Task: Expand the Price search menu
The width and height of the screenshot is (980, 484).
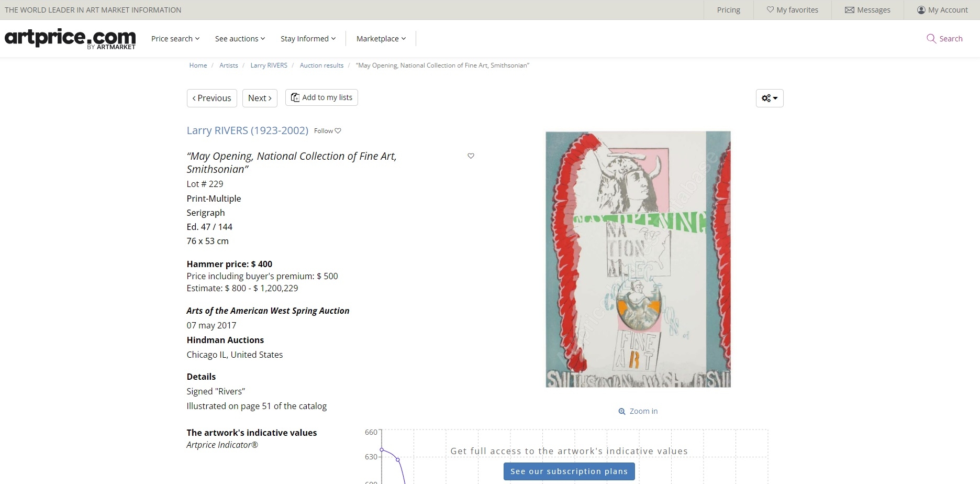Action: (x=175, y=39)
